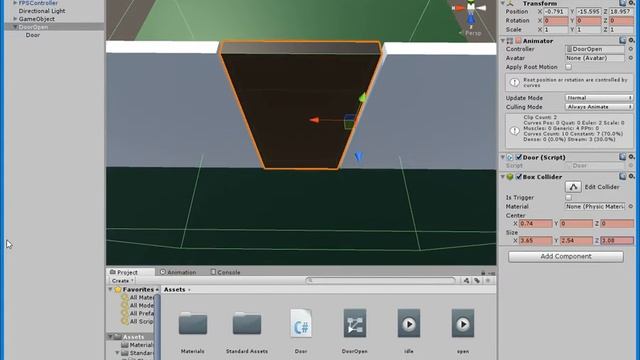
Task: Click Rotation Y value field
Action: 589,20
